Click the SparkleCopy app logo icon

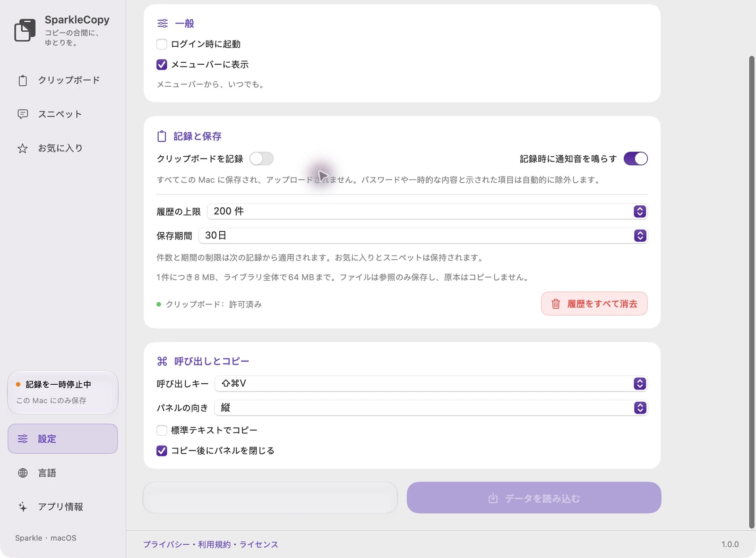coord(25,30)
